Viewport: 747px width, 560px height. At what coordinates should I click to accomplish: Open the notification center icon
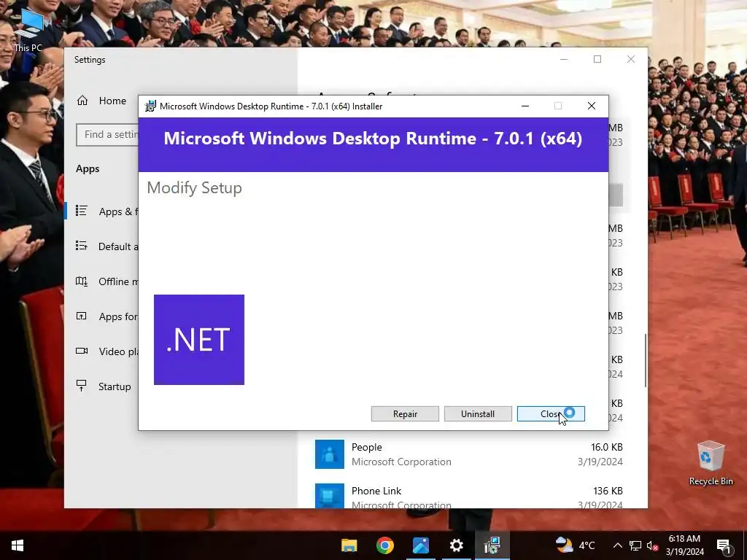coord(724,545)
